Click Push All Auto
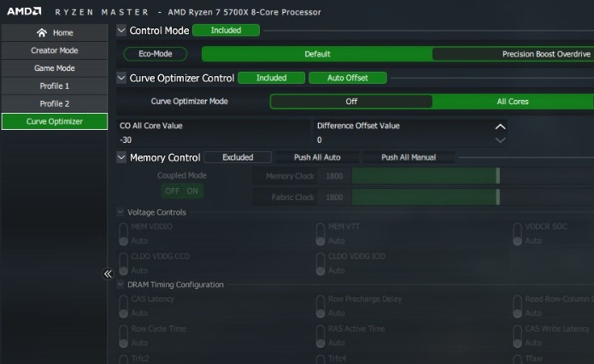The height and width of the screenshot is (364, 594). pyautogui.click(x=317, y=157)
